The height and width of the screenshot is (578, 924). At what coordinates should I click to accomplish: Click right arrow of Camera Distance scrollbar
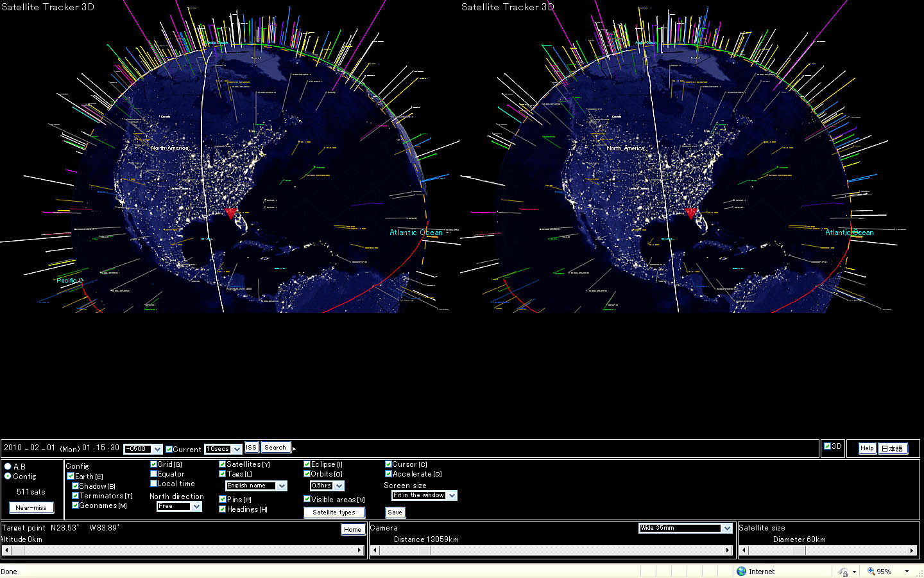(x=728, y=550)
